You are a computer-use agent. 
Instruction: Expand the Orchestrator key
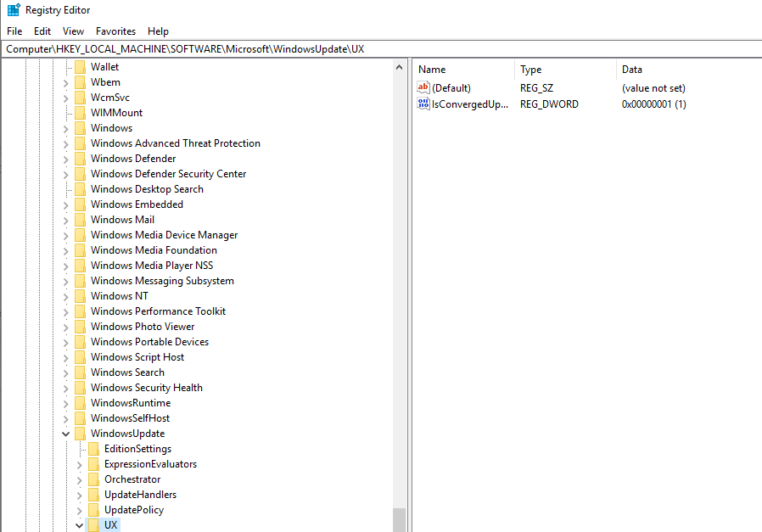coord(79,480)
